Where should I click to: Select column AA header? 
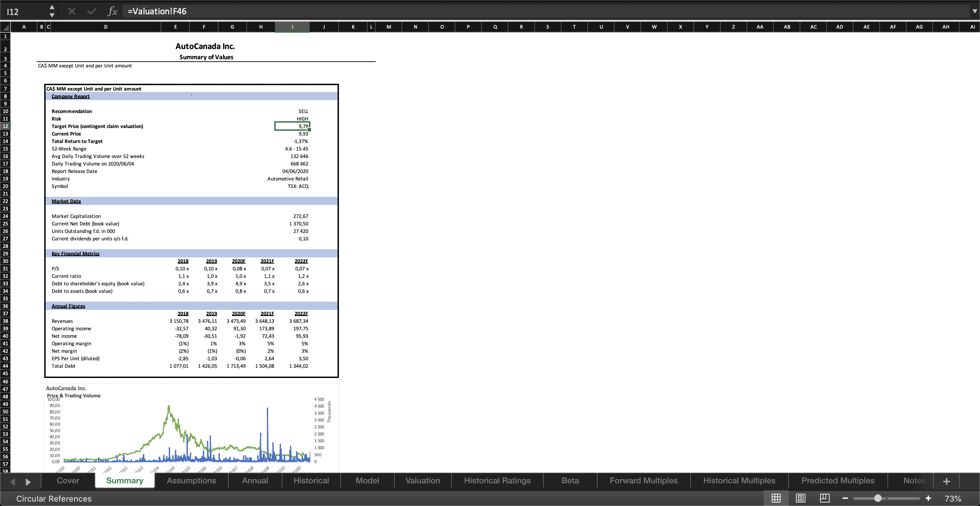760,27
